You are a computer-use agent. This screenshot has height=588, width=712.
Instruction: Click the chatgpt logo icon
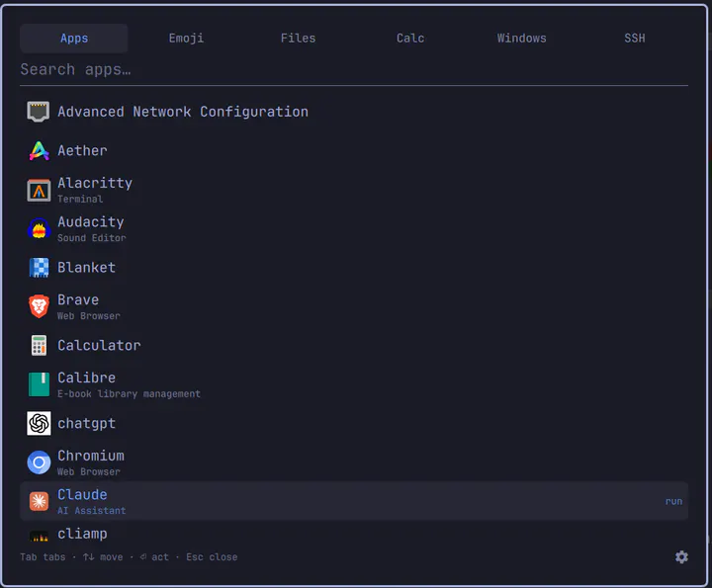[39, 423]
